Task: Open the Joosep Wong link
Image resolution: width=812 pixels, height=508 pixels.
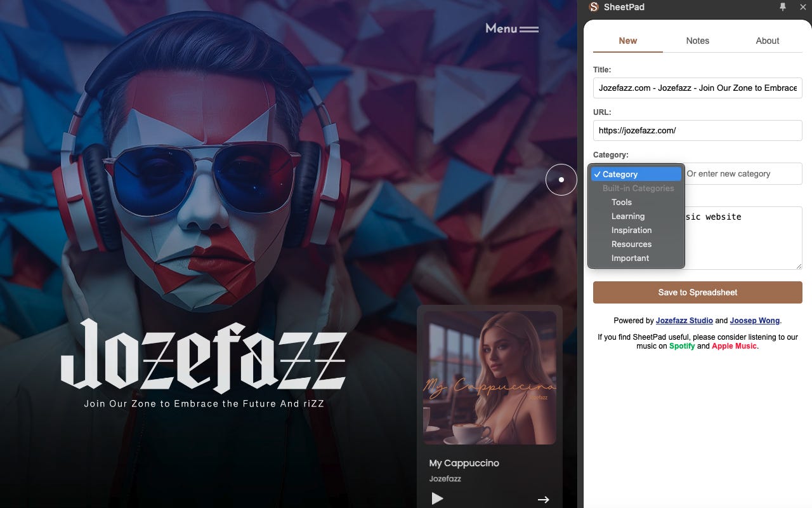Action: 755,321
